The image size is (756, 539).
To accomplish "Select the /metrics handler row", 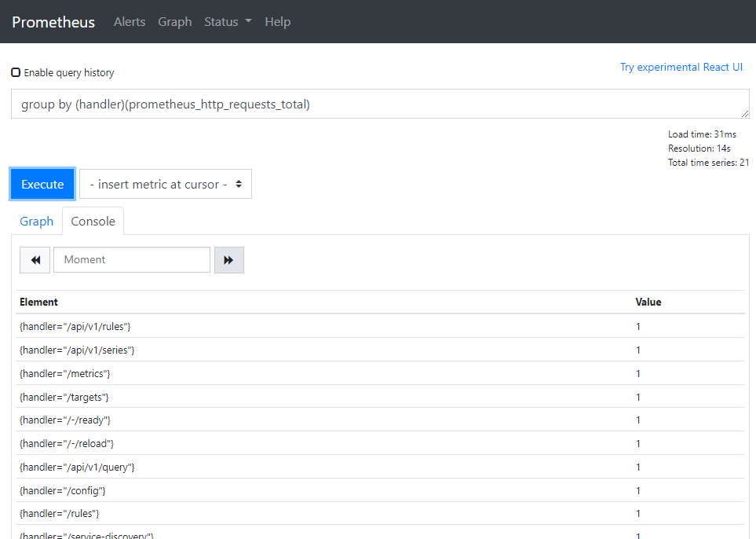I will (65, 373).
